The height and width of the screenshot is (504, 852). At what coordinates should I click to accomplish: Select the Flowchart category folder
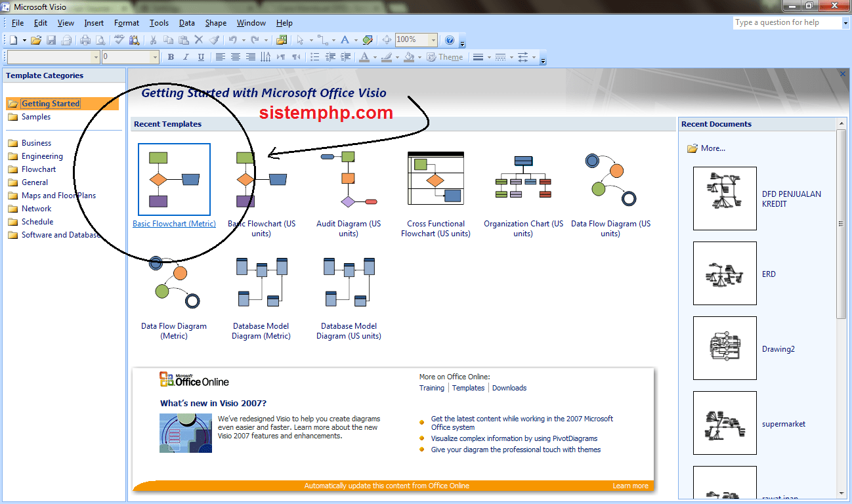32,169
